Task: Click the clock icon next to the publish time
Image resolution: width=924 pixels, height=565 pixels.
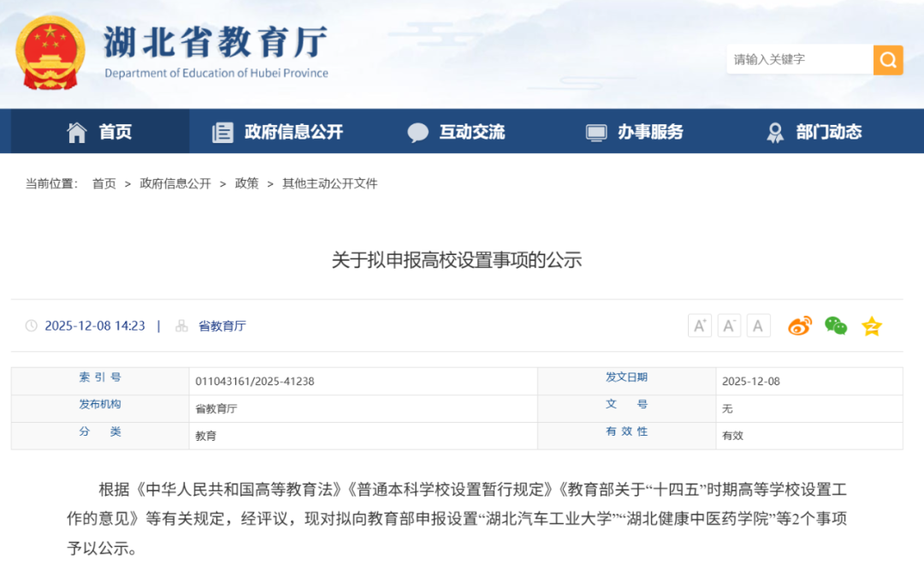Action: (33, 325)
